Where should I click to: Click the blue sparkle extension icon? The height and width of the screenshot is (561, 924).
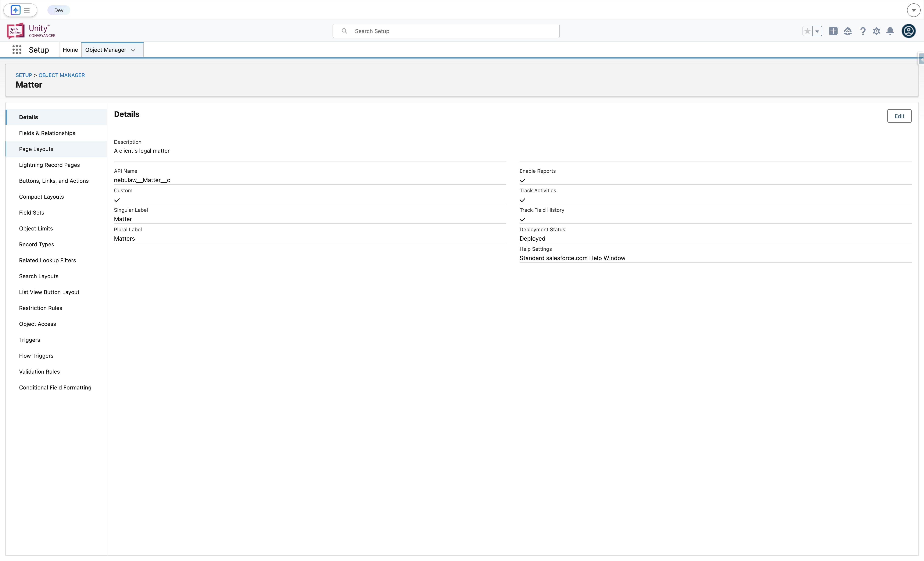tap(15, 10)
